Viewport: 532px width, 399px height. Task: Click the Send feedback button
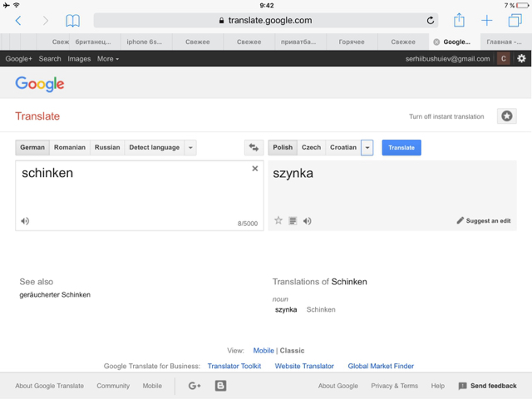(x=488, y=386)
